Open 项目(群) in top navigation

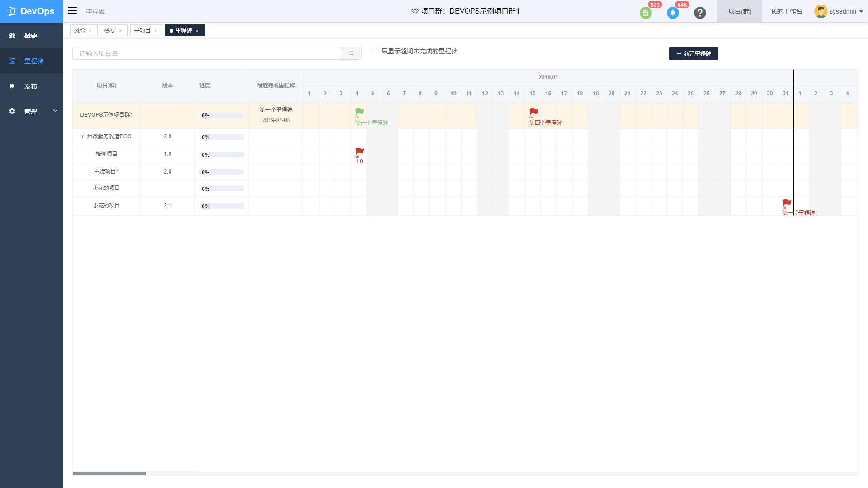coord(740,11)
